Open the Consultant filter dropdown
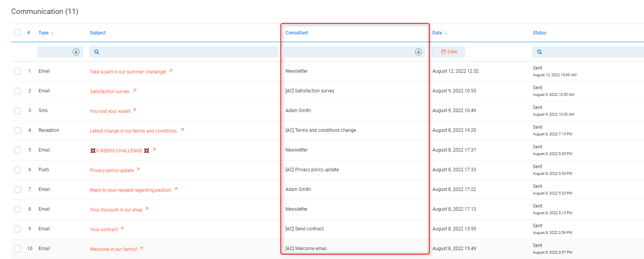 [418, 52]
